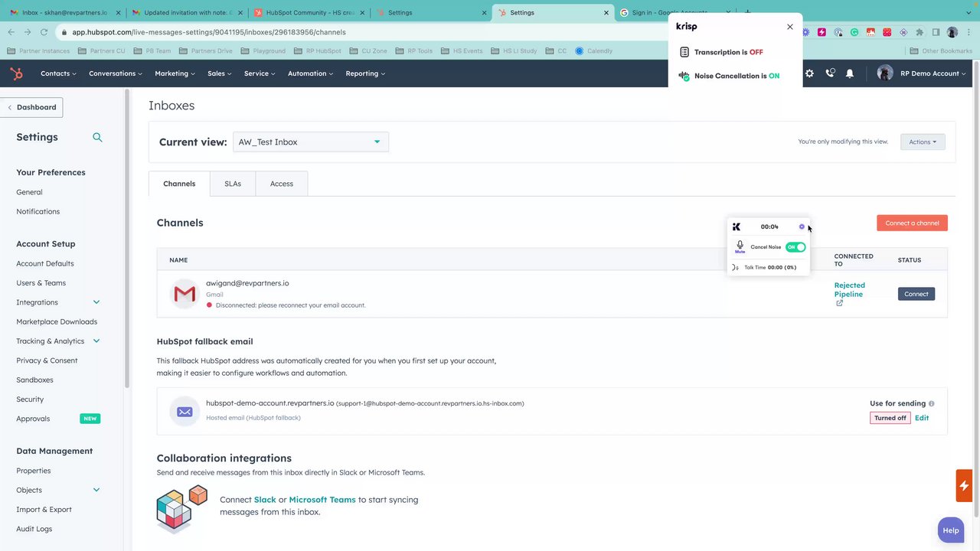
Task: Click the Noise Cancellation waveform icon
Action: click(684, 76)
